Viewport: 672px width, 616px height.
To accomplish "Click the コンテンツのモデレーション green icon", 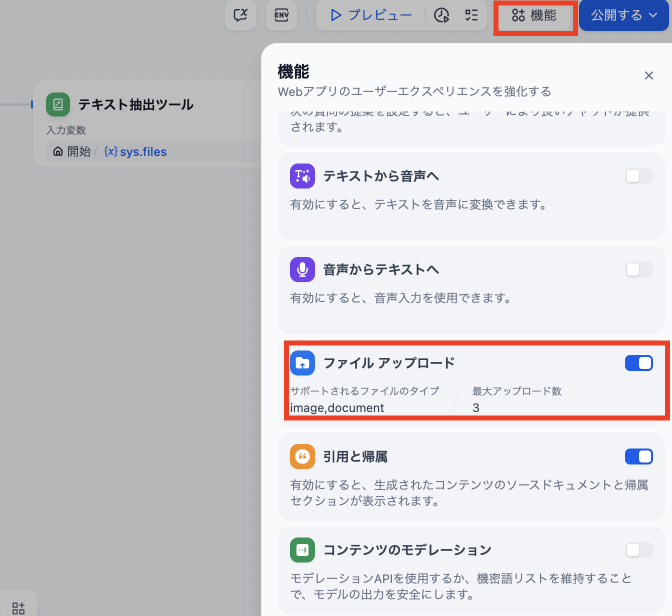I will pos(302,550).
